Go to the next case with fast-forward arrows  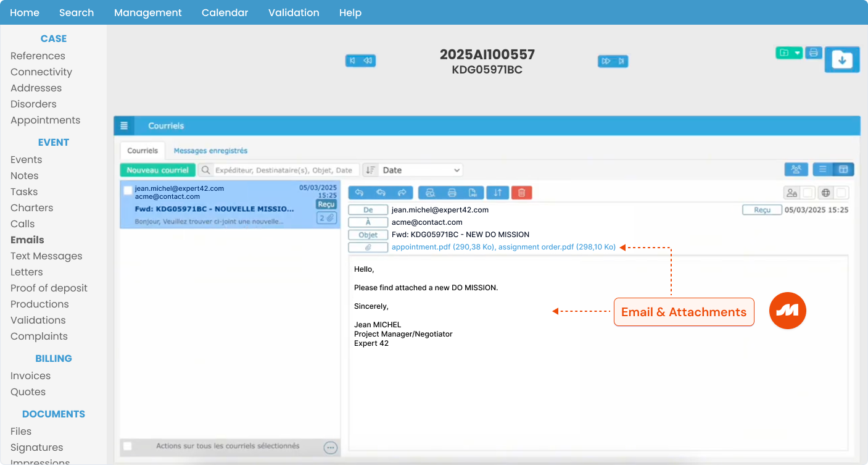pyautogui.click(x=606, y=61)
